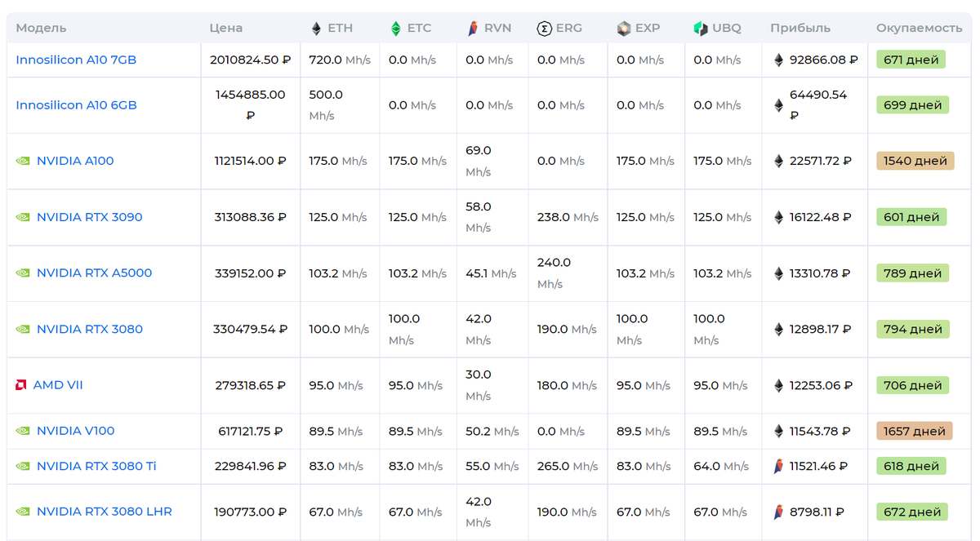
Task: Open the NVIDIA V100 model link
Action: (x=75, y=431)
